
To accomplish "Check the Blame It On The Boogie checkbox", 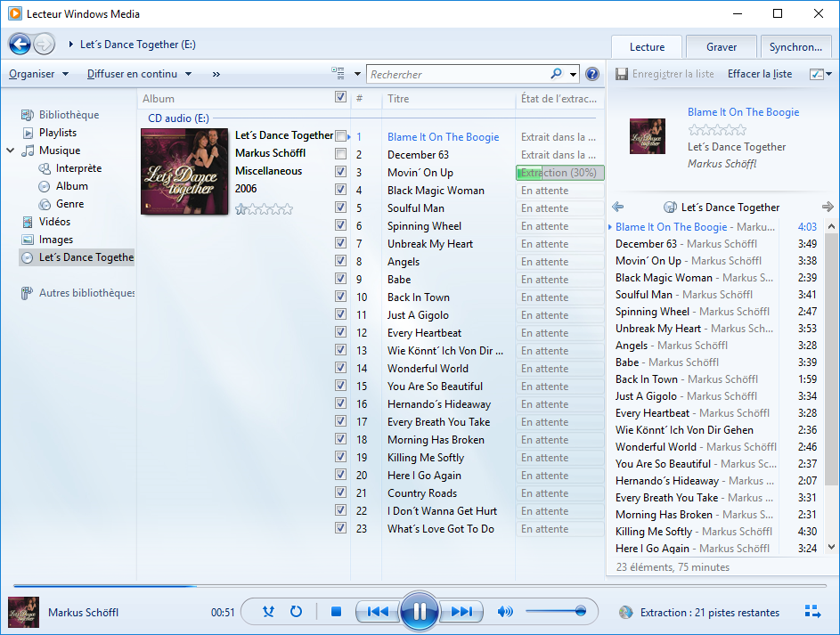I will pyautogui.click(x=340, y=136).
